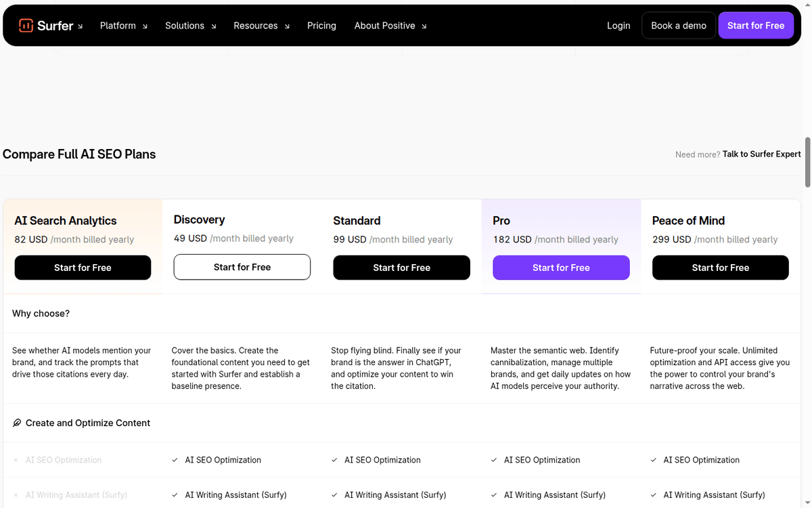812x508 pixels.
Task: Start for Free under Pro plan
Action: (x=561, y=268)
